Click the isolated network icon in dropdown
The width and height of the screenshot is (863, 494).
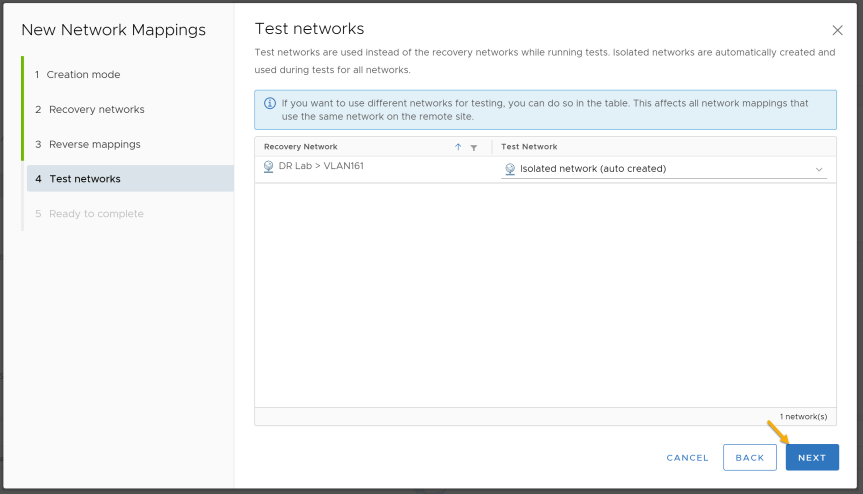[x=510, y=169]
